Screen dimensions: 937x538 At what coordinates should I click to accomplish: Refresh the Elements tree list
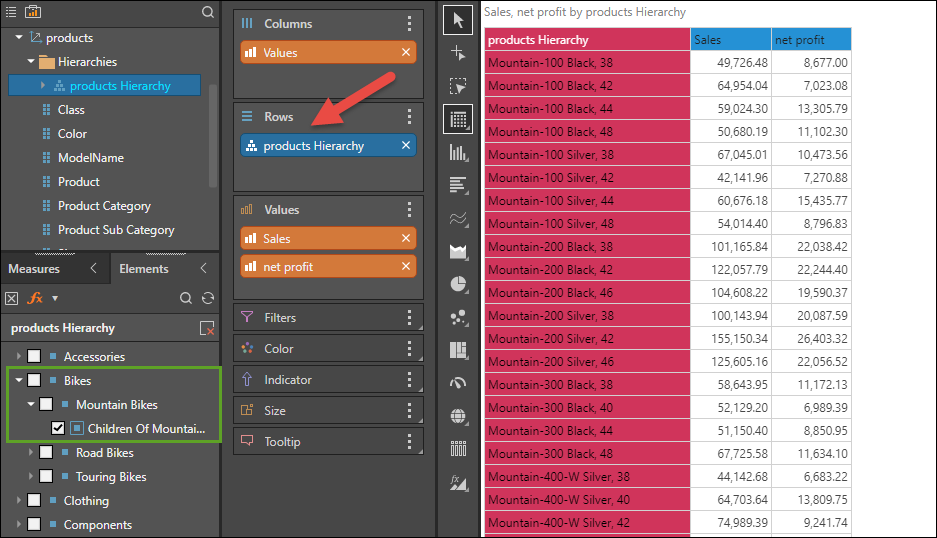point(208,298)
